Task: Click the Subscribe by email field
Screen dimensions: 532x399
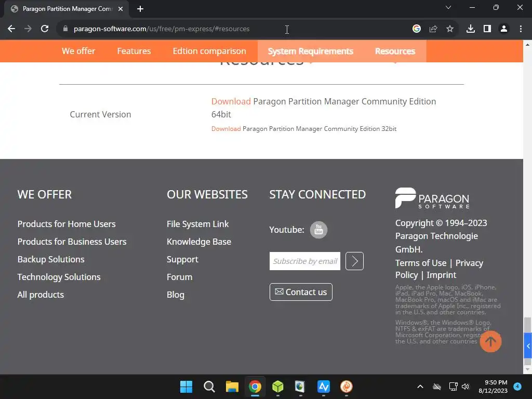Action: 304,261
